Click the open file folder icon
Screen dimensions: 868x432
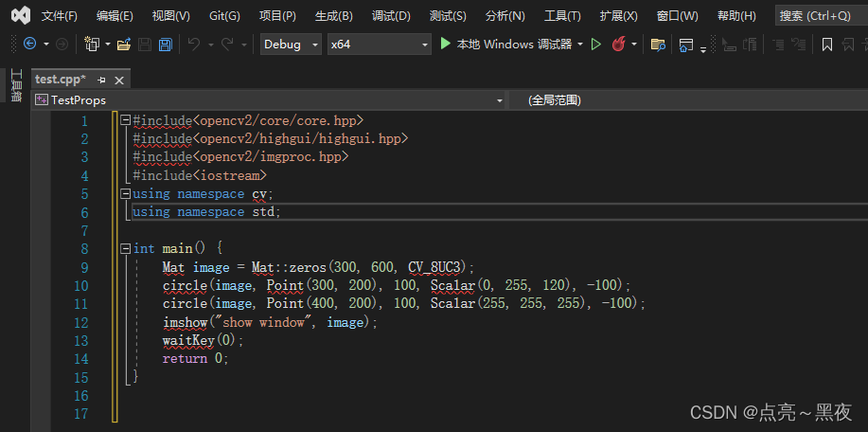(x=124, y=45)
